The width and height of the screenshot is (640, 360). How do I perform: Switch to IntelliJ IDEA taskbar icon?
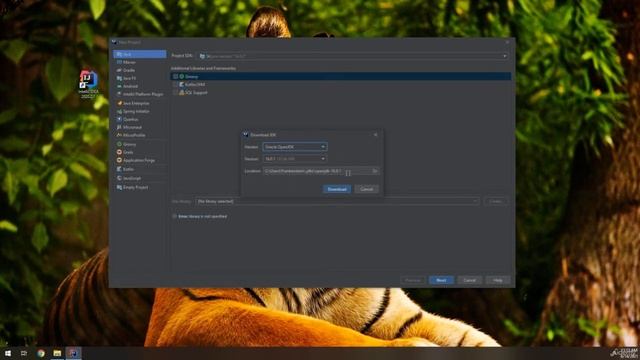click(73, 353)
